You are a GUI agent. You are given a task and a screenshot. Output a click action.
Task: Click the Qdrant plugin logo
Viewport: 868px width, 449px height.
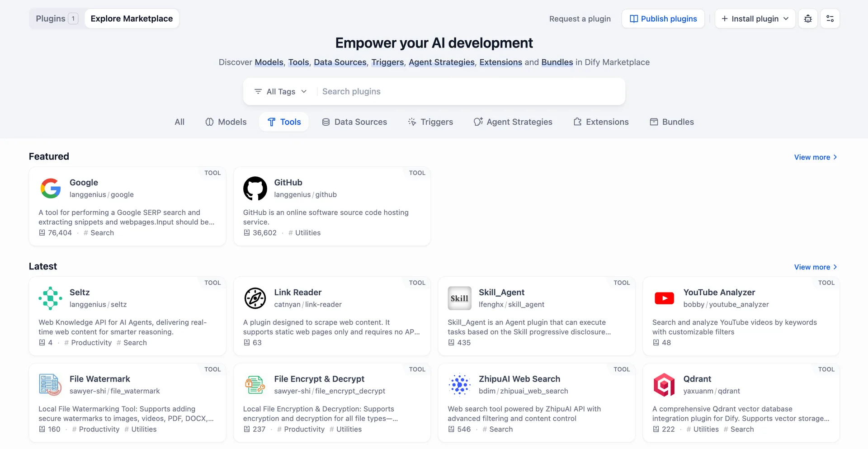click(x=664, y=384)
